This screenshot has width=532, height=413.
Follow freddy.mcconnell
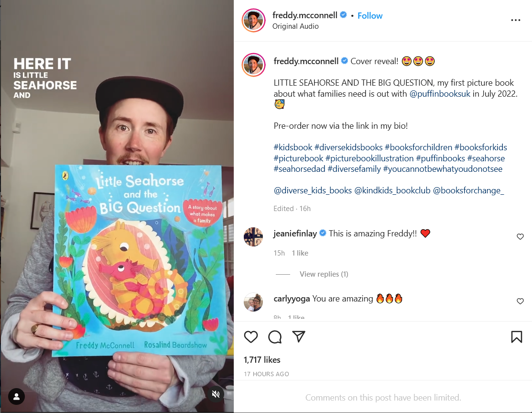click(370, 16)
